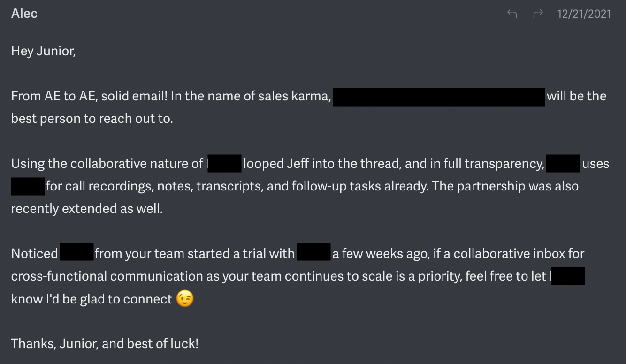Click redacted block after "feel free to let"

point(568,276)
